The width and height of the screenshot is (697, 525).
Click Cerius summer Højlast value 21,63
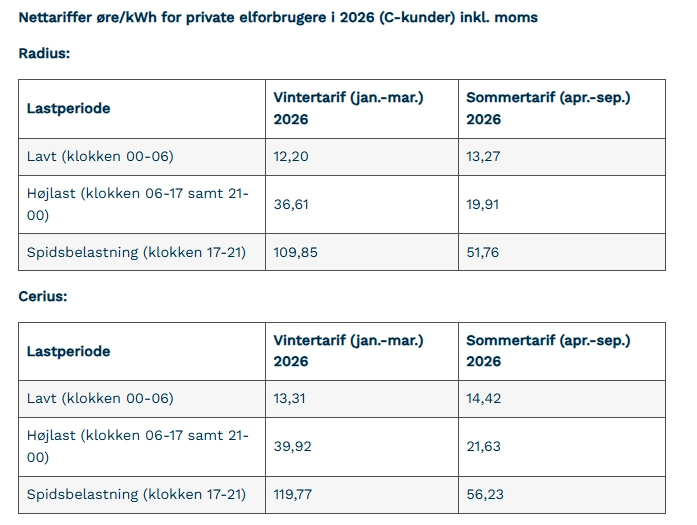pos(483,446)
